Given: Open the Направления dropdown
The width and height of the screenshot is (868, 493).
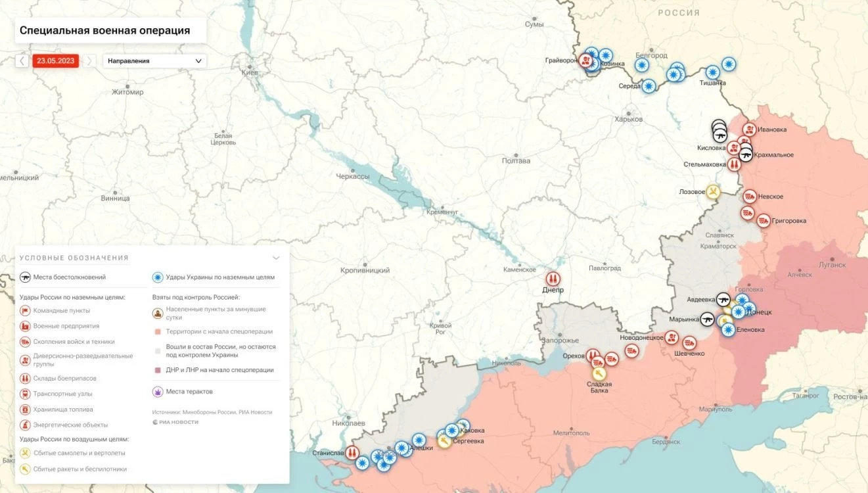Looking at the screenshot, I should (x=154, y=61).
